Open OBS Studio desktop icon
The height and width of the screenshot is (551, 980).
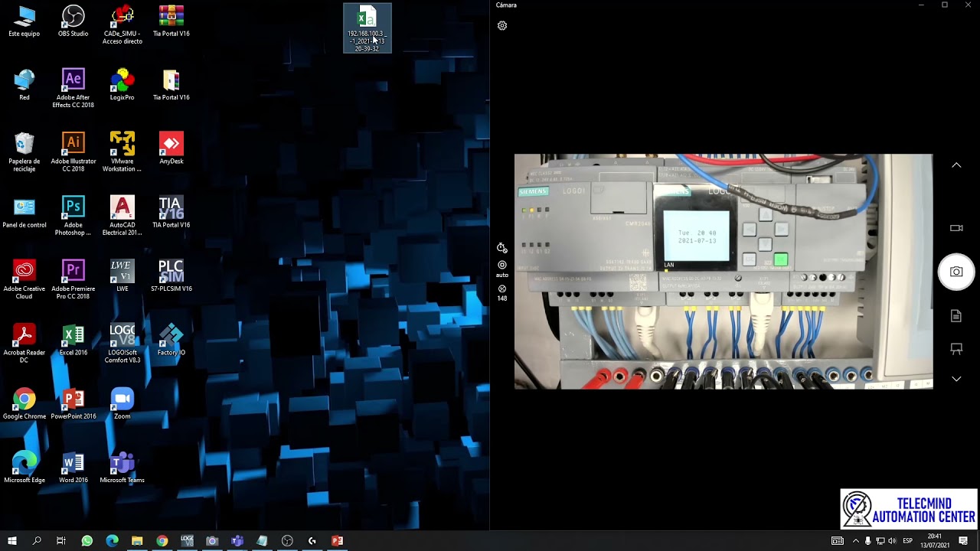coord(73,21)
